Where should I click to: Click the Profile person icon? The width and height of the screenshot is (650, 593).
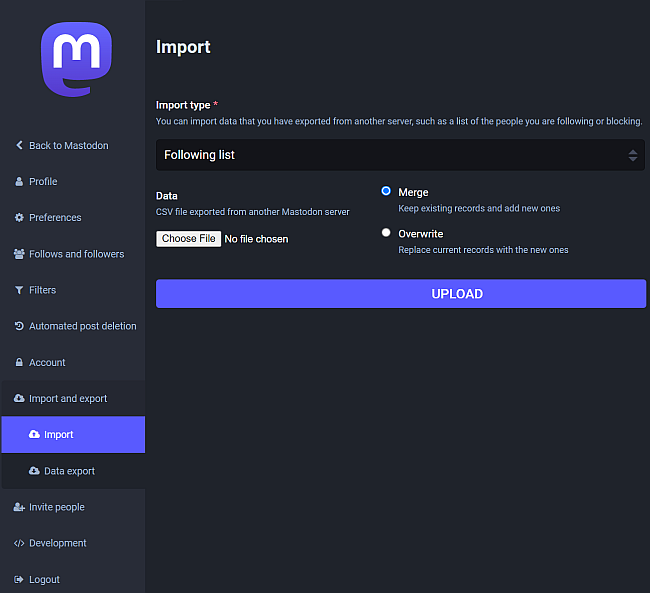(x=19, y=182)
